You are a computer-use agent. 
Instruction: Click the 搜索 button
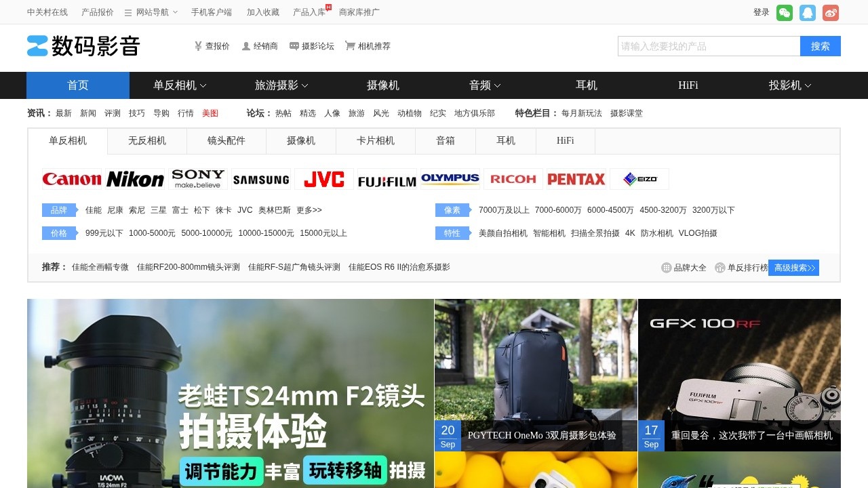click(821, 46)
